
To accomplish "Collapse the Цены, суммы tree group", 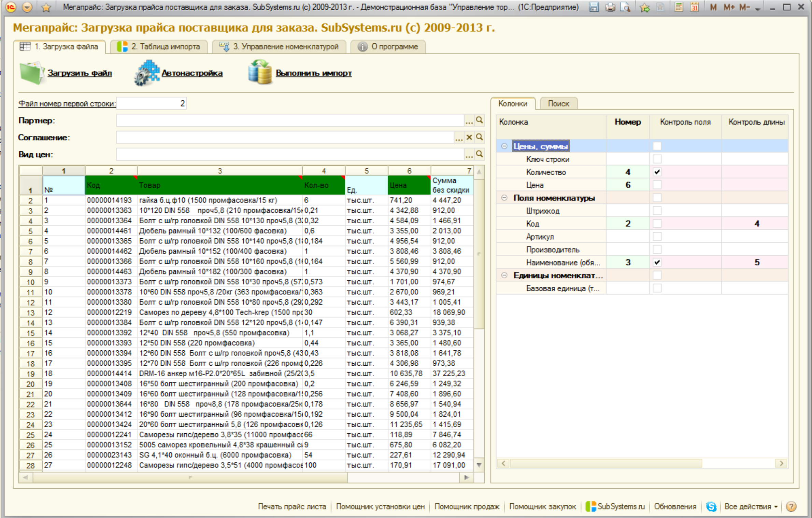I will pyautogui.click(x=504, y=146).
